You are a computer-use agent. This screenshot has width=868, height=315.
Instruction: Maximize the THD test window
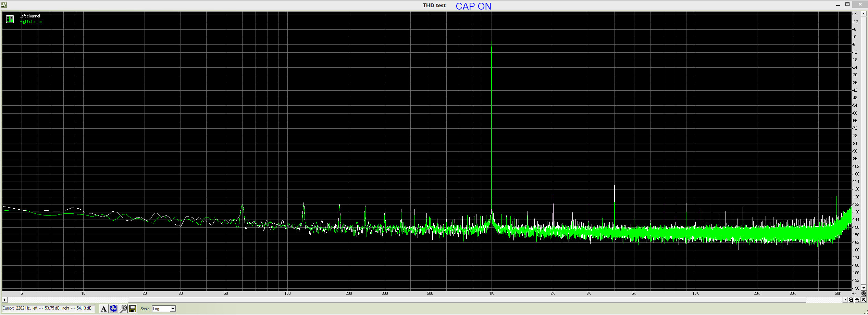click(x=847, y=4)
